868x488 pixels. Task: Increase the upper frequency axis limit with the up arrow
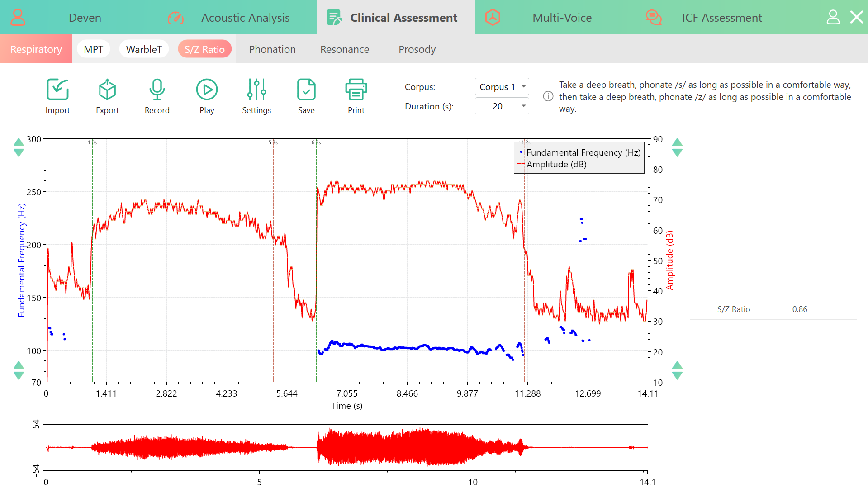[19, 142]
